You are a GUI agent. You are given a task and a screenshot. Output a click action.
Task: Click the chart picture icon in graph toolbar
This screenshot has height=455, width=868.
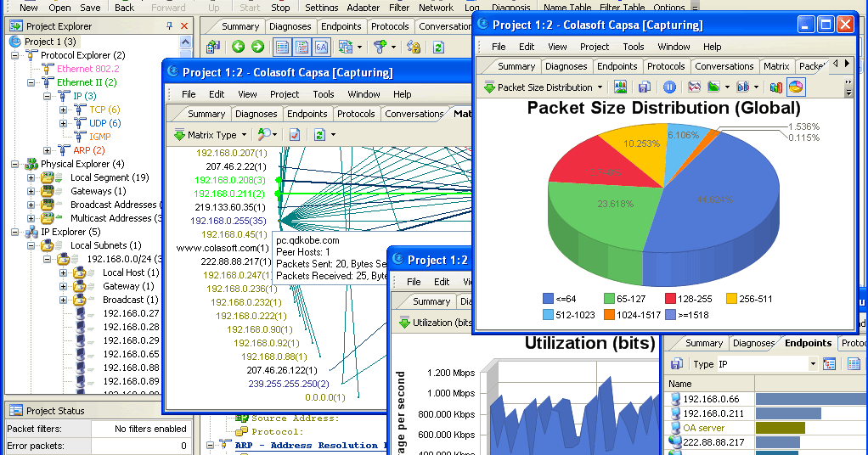[x=620, y=87]
